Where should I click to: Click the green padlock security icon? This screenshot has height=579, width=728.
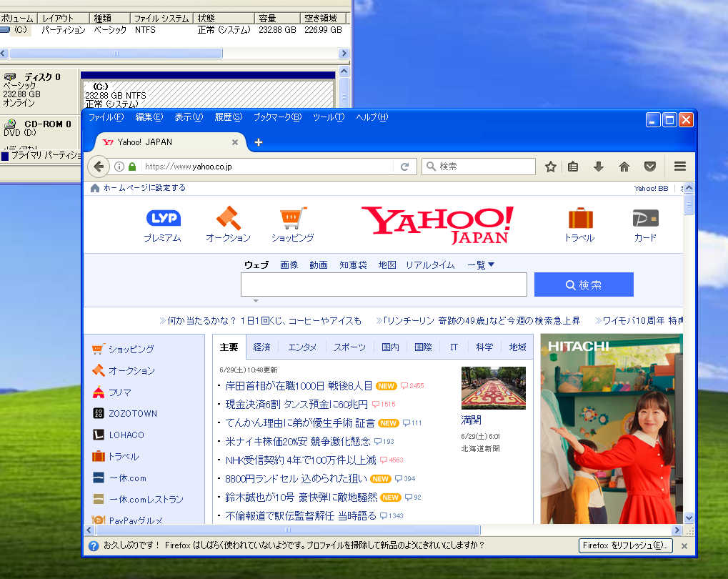click(132, 167)
